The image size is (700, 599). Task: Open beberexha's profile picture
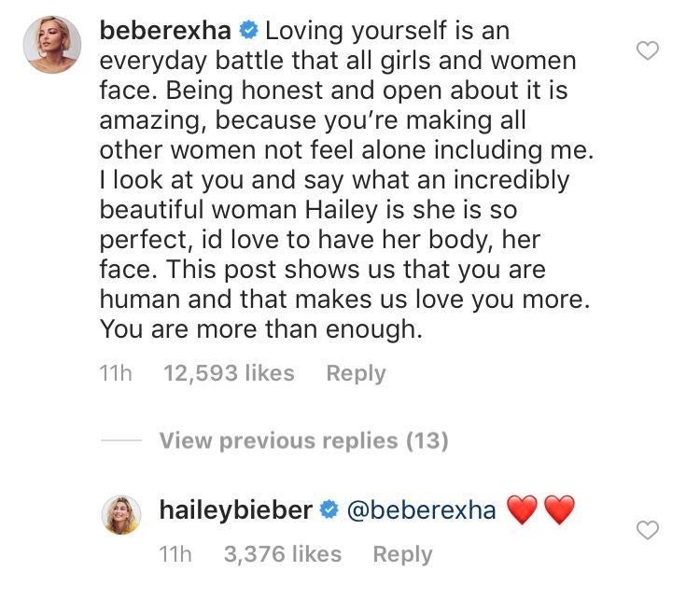point(49,43)
